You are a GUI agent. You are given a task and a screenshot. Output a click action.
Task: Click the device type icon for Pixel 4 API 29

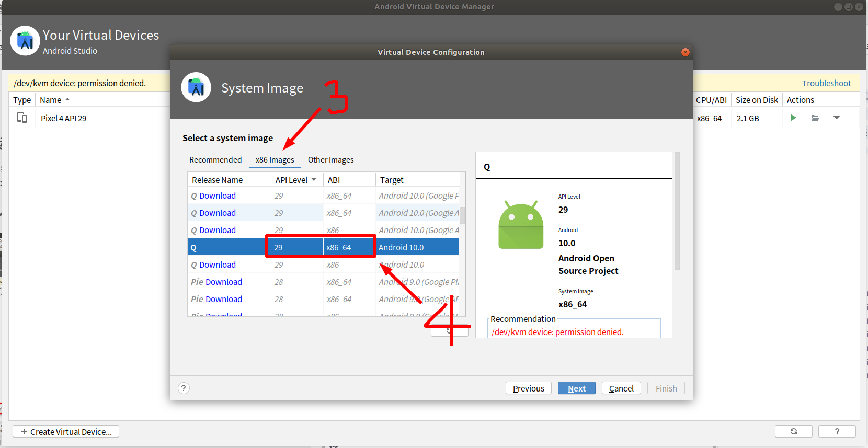(x=22, y=118)
